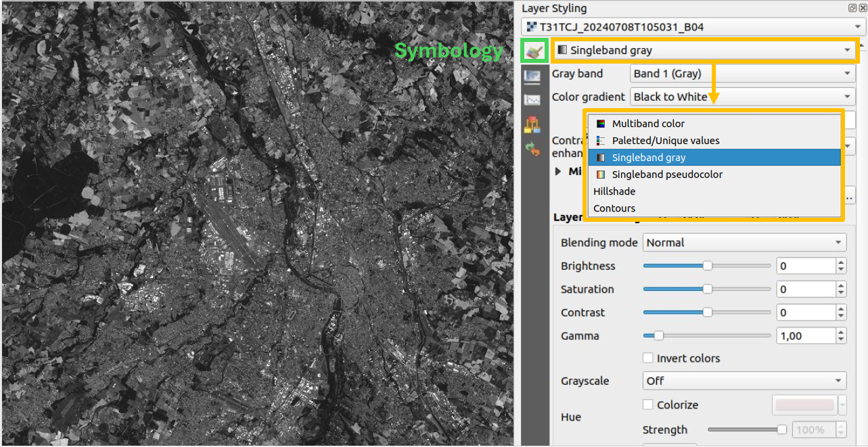Click the Gamma slider handle
868x447 pixels.
658,336
